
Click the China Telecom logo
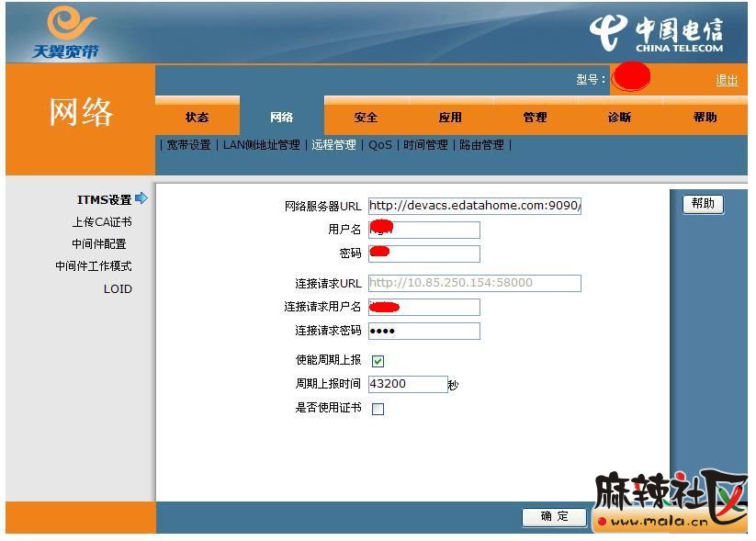656,35
